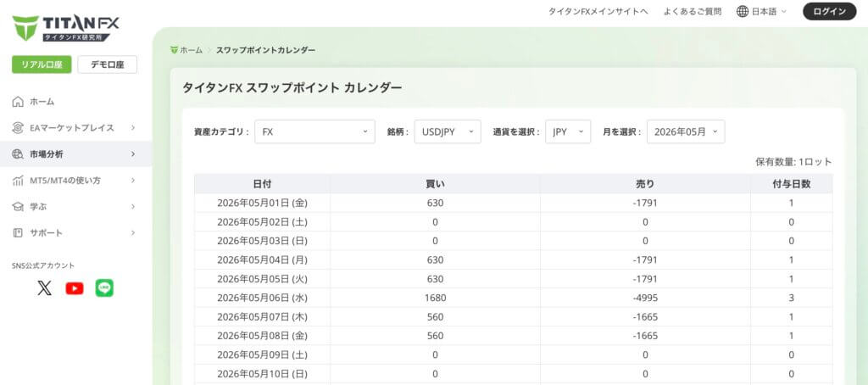Click 付与日数 value 3

click(791, 298)
